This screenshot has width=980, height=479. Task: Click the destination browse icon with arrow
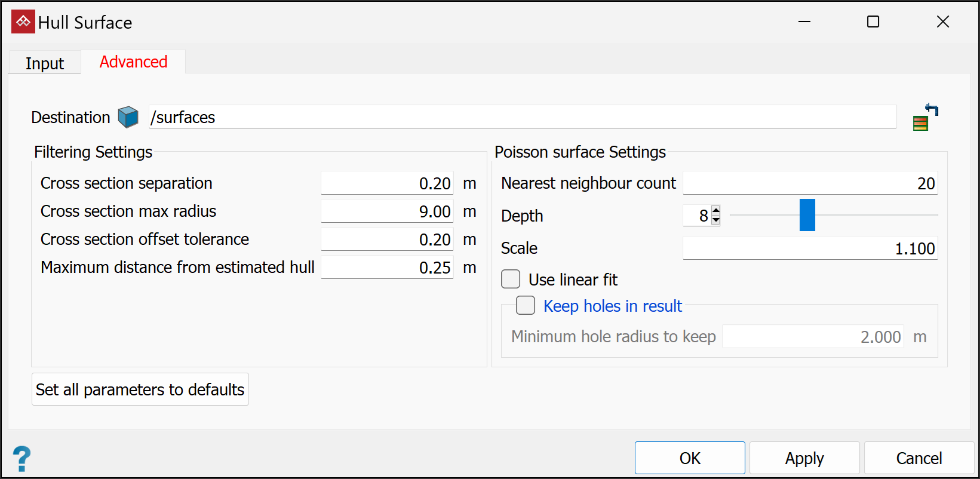coord(925,117)
